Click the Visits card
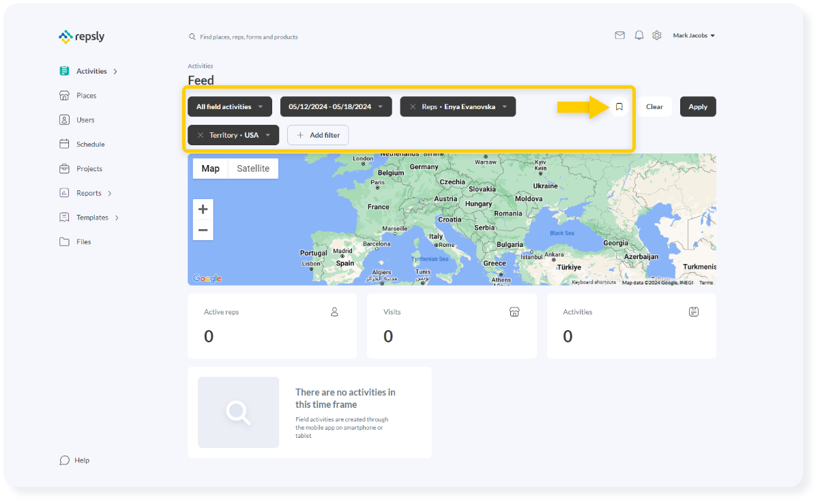This screenshot has height=504, width=820. click(x=452, y=326)
